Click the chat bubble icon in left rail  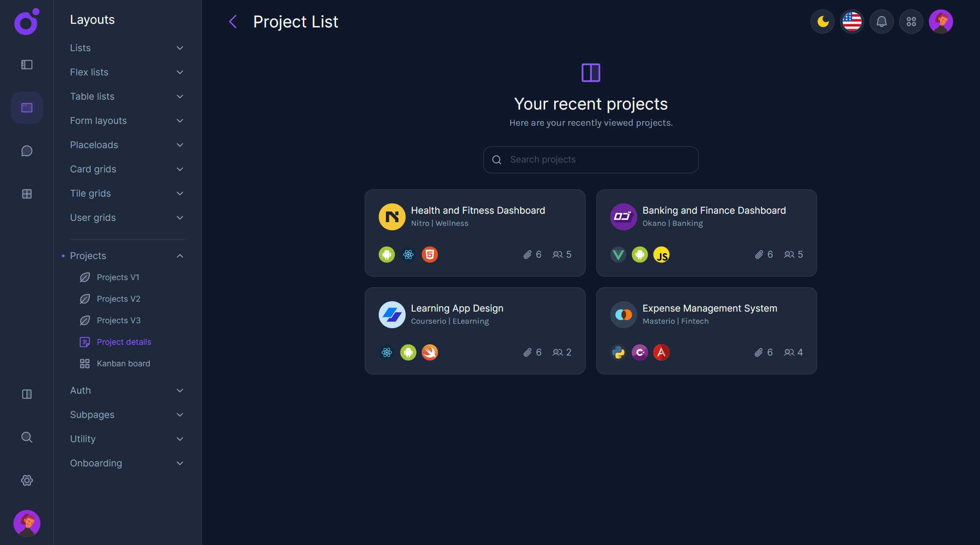26,151
